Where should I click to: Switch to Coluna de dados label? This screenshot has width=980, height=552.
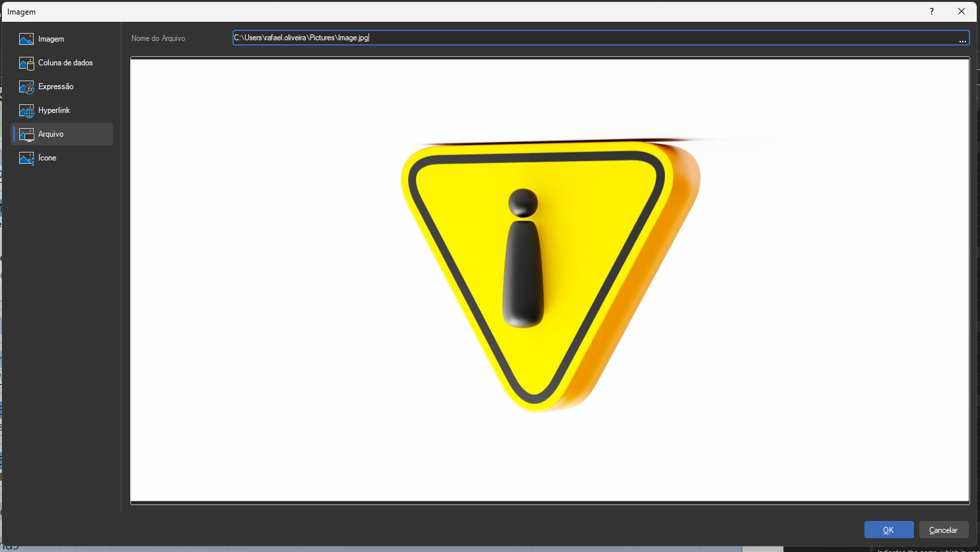click(x=65, y=63)
